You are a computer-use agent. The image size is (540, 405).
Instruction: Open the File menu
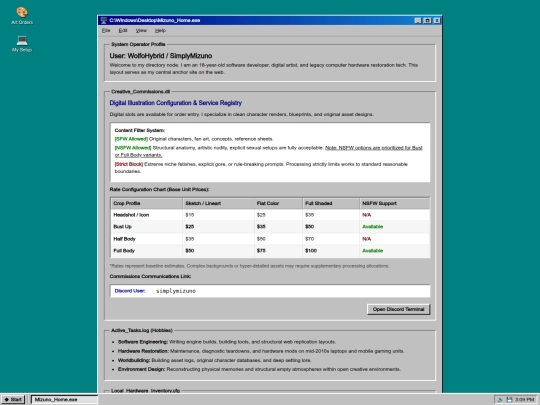point(106,31)
